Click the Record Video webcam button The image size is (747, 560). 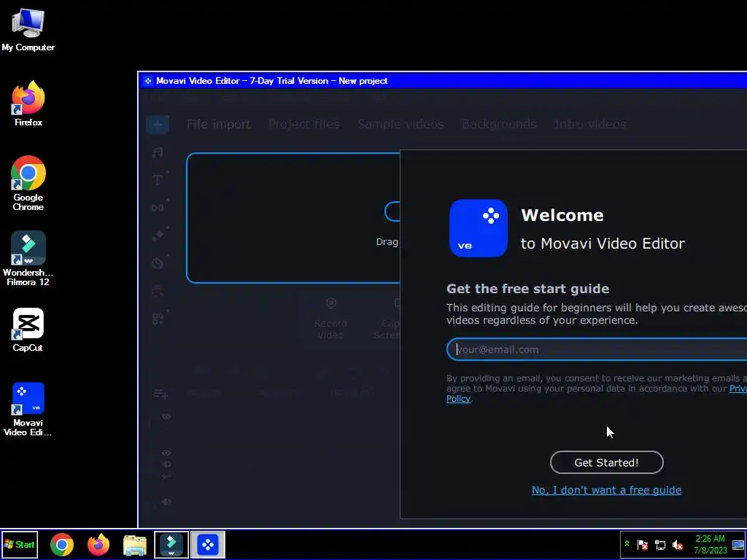click(x=330, y=318)
